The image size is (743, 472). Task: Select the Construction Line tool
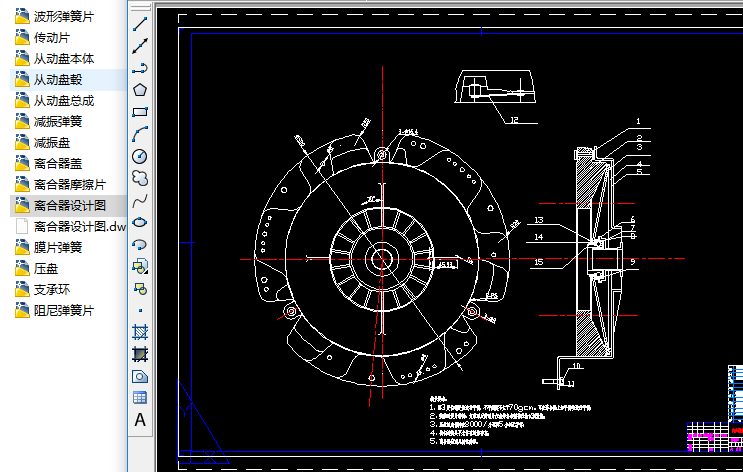pos(140,46)
